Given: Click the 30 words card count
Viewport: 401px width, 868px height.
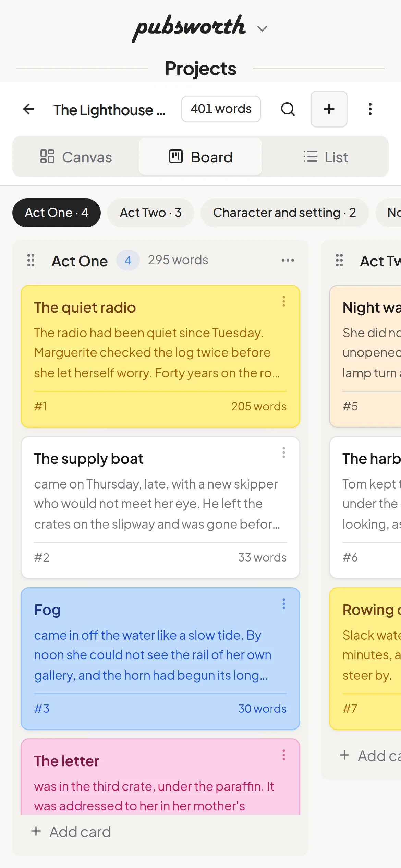Looking at the screenshot, I should click(262, 709).
